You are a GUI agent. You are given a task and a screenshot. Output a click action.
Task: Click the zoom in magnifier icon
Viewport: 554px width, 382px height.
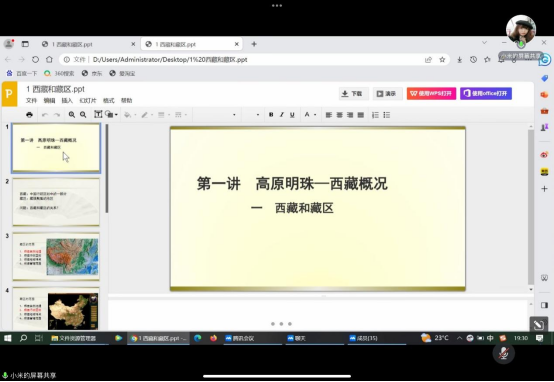(72, 114)
